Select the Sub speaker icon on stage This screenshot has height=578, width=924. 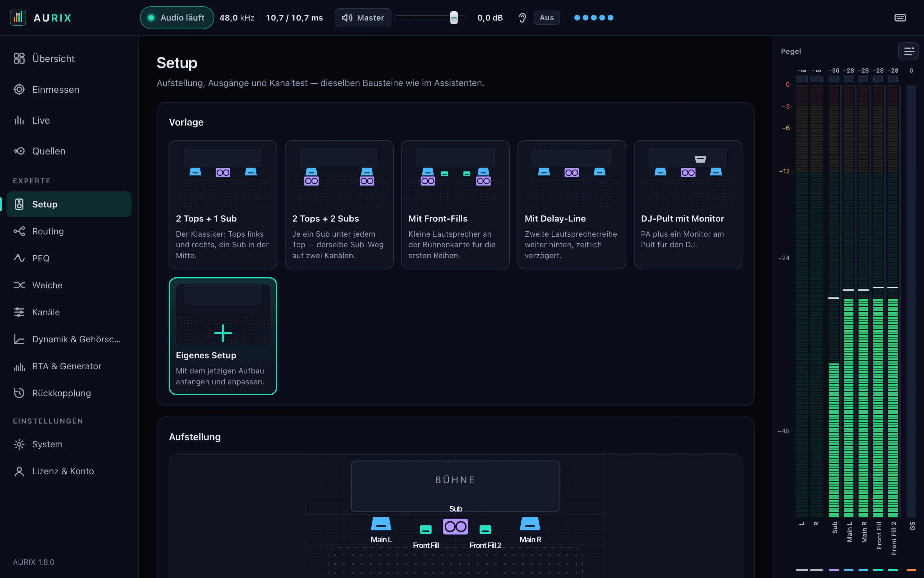pos(456,526)
